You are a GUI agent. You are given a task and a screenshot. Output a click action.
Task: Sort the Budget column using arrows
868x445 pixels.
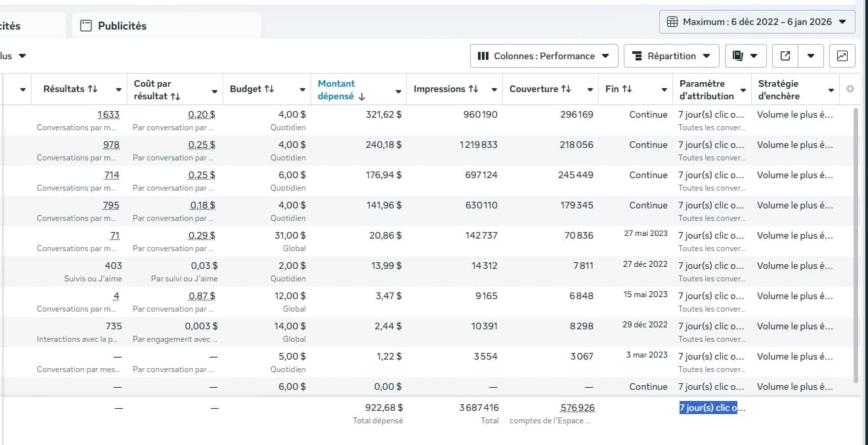tap(269, 89)
